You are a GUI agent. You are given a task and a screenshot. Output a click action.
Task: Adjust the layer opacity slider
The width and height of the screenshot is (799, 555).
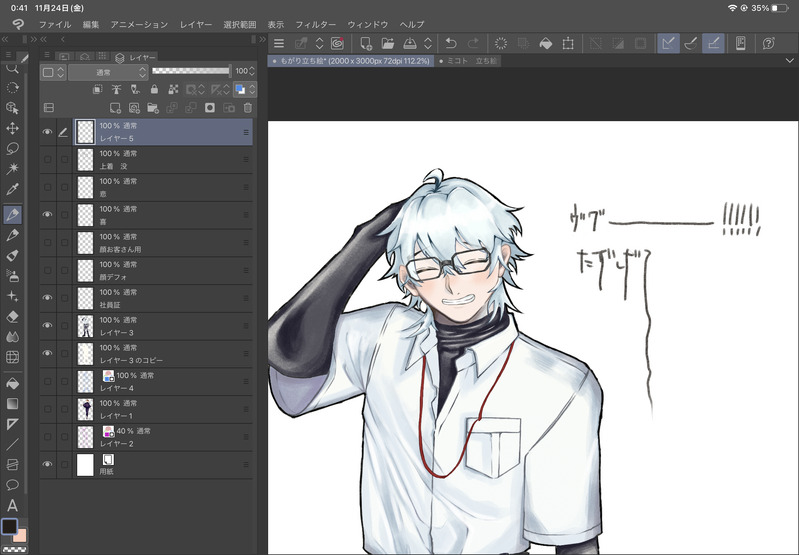pos(191,71)
